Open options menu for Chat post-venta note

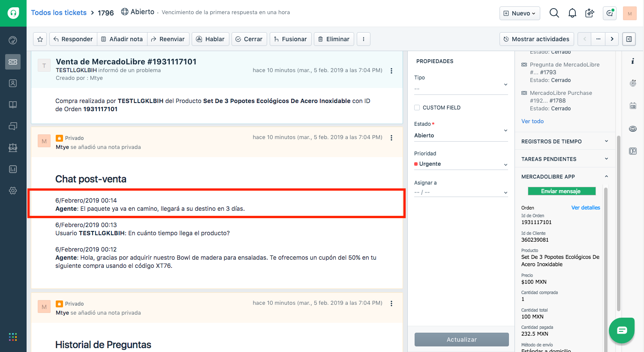point(391,138)
